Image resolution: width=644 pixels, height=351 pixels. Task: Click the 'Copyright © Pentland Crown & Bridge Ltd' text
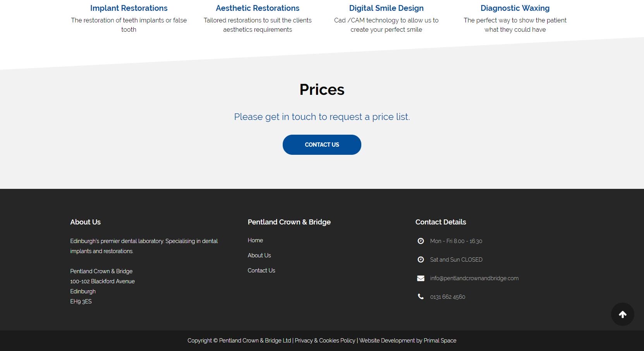click(239, 341)
